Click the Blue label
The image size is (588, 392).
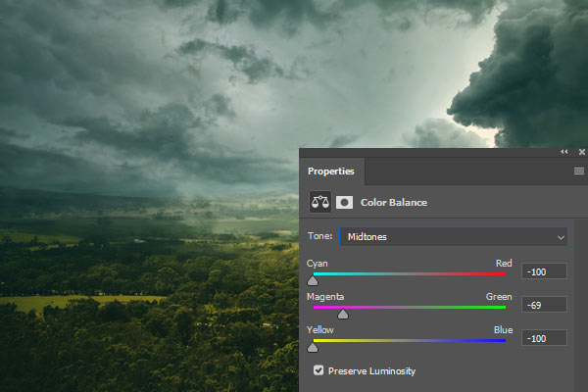(x=504, y=330)
